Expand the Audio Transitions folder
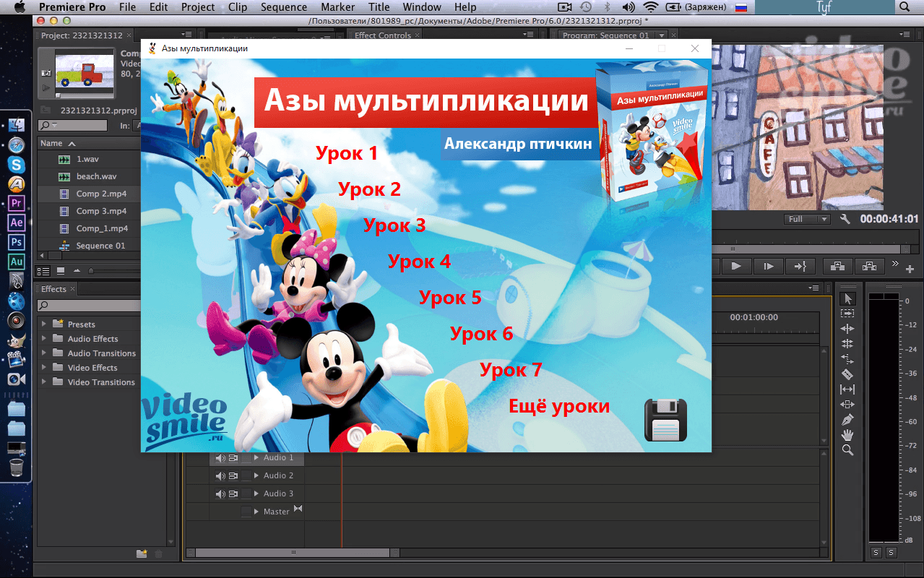Viewport: 924px width, 578px height. tap(44, 353)
